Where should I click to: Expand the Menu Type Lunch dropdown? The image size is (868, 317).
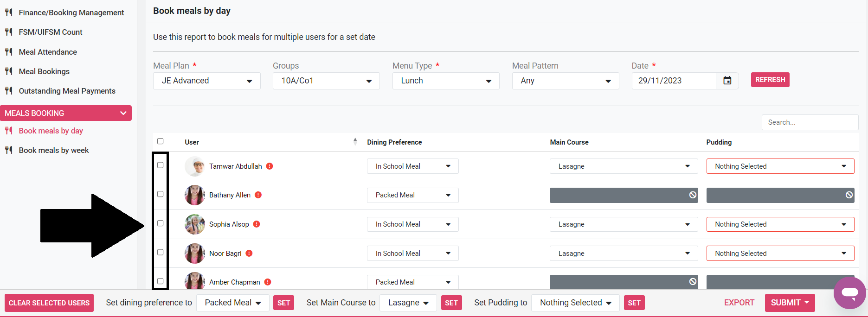click(x=445, y=81)
